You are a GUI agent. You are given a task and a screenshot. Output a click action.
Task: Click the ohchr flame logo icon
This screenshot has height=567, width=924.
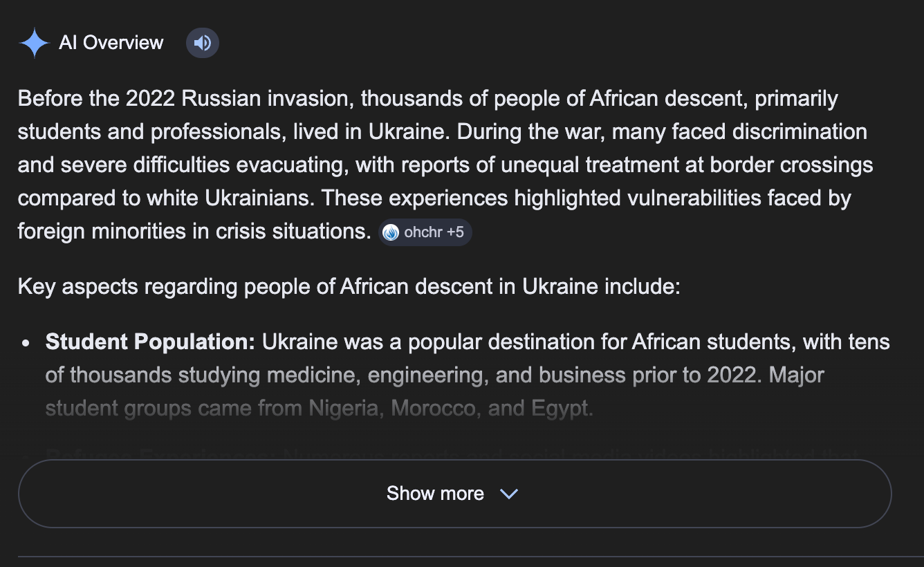point(391,232)
